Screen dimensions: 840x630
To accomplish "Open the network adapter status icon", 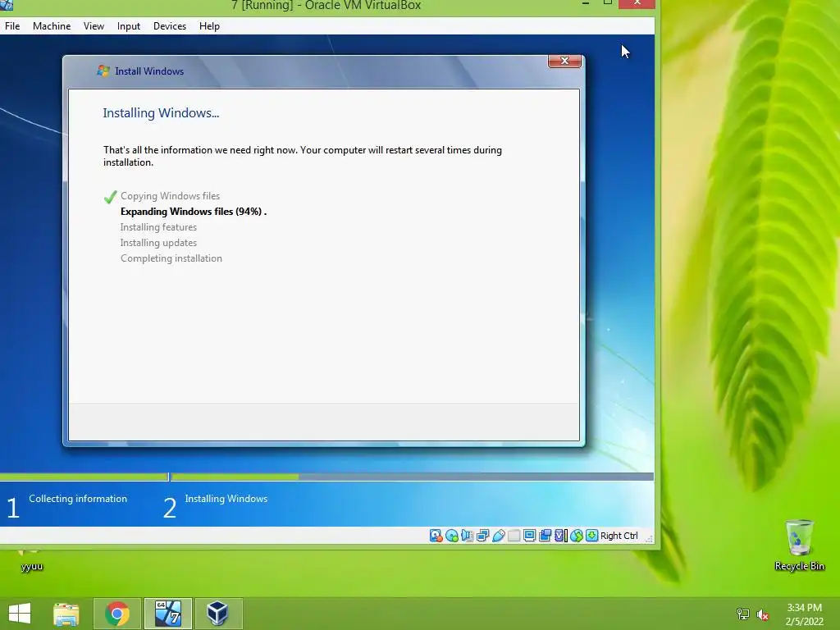I will pos(482,536).
